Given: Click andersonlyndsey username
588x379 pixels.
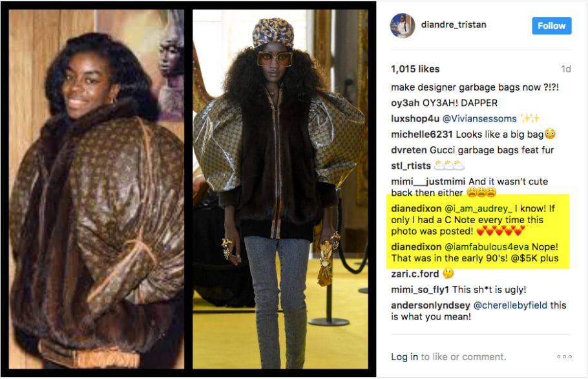Looking at the screenshot, I should click(430, 305).
